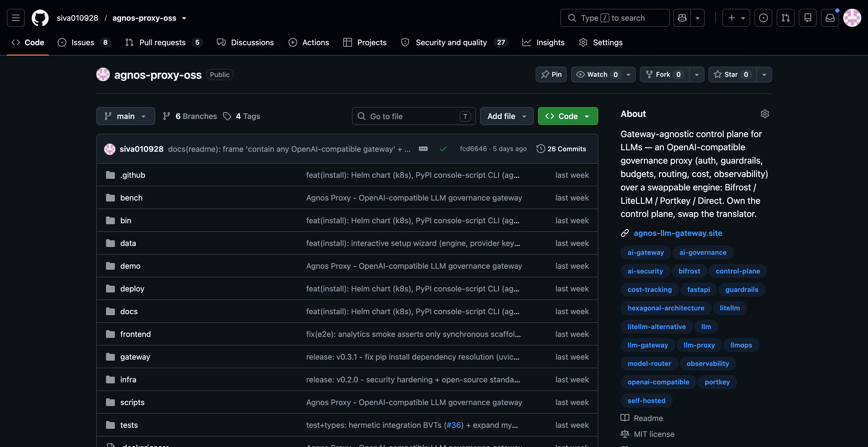
Task: Open the Create new plus dropdown
Action: pos(736,18)
